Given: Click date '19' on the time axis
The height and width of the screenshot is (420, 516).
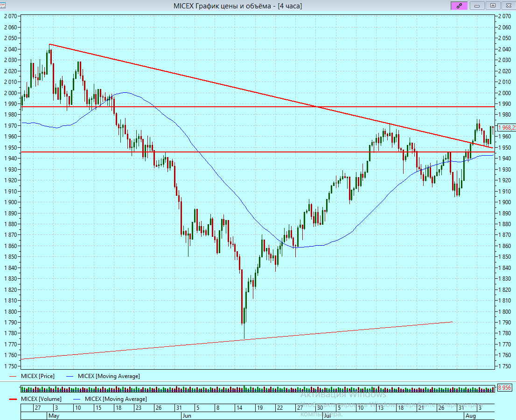Looking at the screenshot, I should pyautogui.click(x=260, y=408).
